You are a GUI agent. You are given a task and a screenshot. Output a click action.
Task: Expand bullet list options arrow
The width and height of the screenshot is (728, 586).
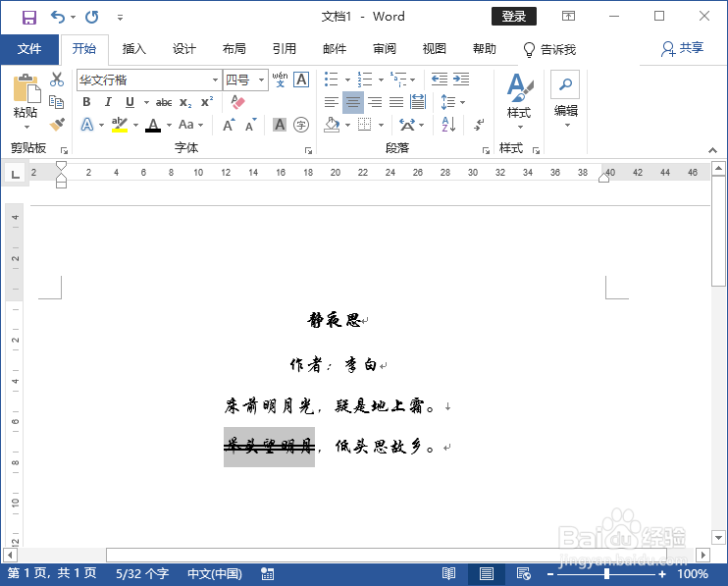coord(347,80)
